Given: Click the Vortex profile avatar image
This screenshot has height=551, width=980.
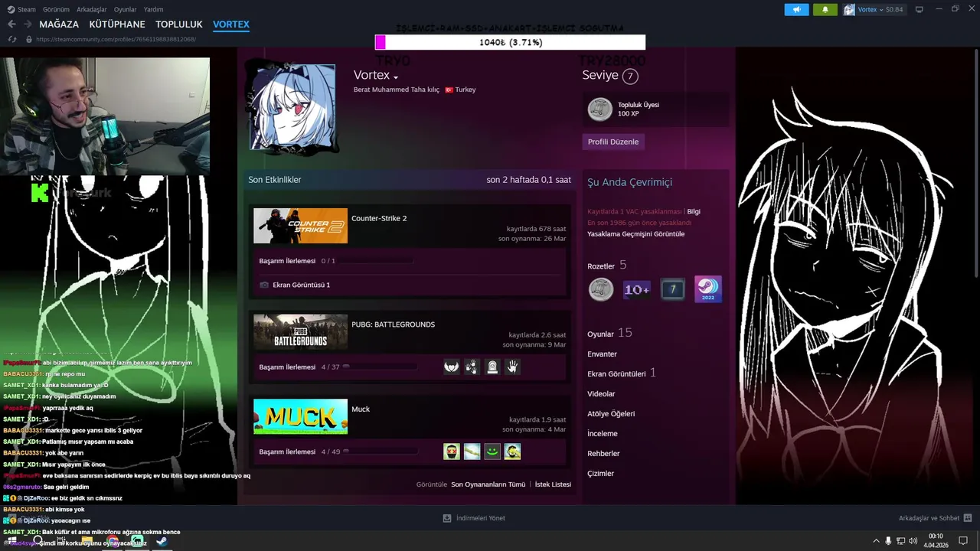Looking at the screenshot, I should point(293,106).
